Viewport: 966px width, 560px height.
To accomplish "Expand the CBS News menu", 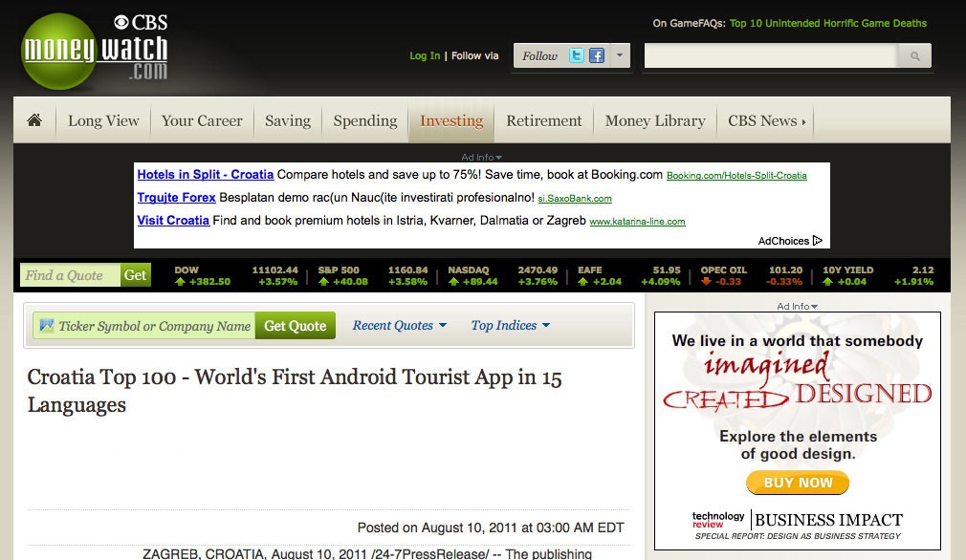I will (x=766, y=121).
